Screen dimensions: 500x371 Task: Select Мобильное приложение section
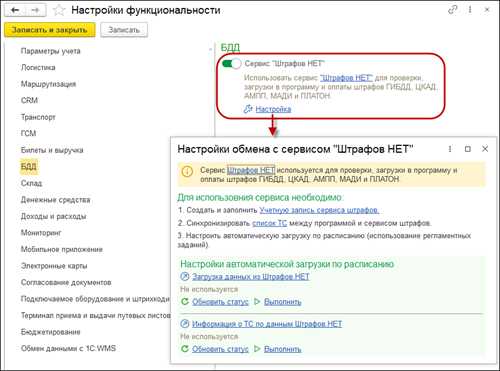pyautogui.click(x=62, y=249)
